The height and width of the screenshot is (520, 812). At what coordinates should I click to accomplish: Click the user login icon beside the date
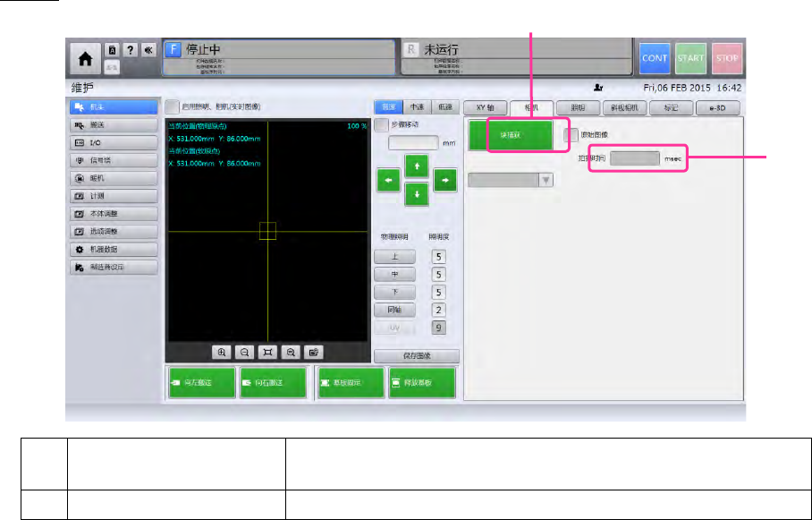(x=598, y=89)
